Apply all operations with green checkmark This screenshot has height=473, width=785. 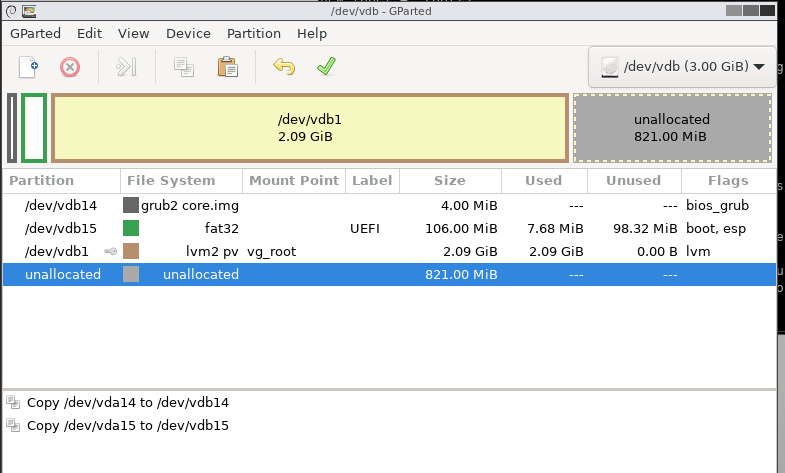point(326,67)
